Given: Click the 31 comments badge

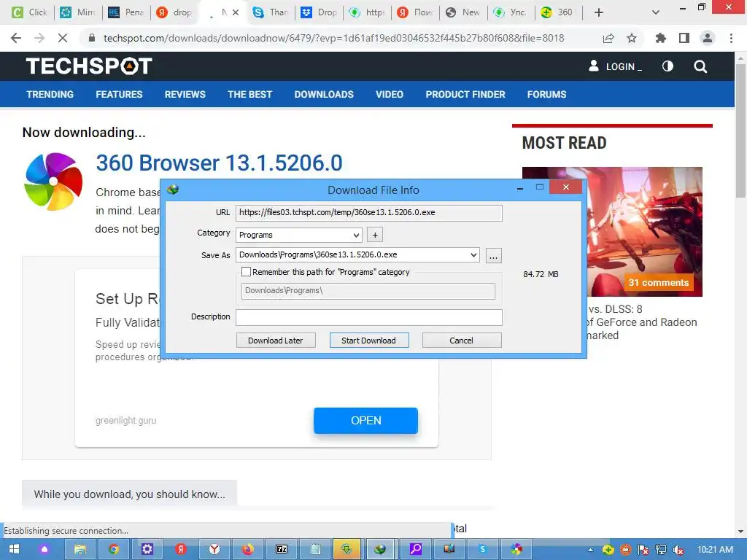Looking at the screenshot, I should (x=659, y=282).
